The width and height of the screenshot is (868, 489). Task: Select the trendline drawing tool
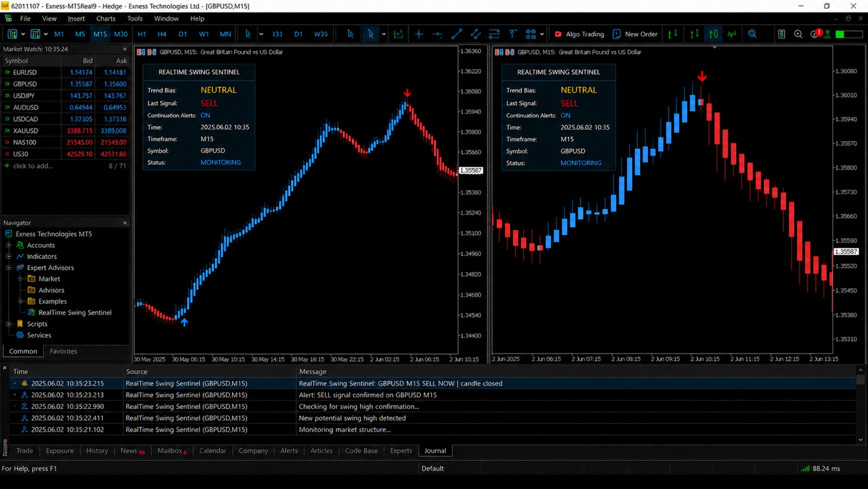point(457,34)
